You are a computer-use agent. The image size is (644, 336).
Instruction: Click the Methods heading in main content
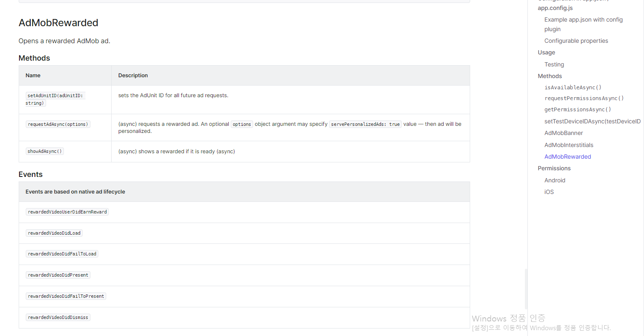[x=34, y=58]
